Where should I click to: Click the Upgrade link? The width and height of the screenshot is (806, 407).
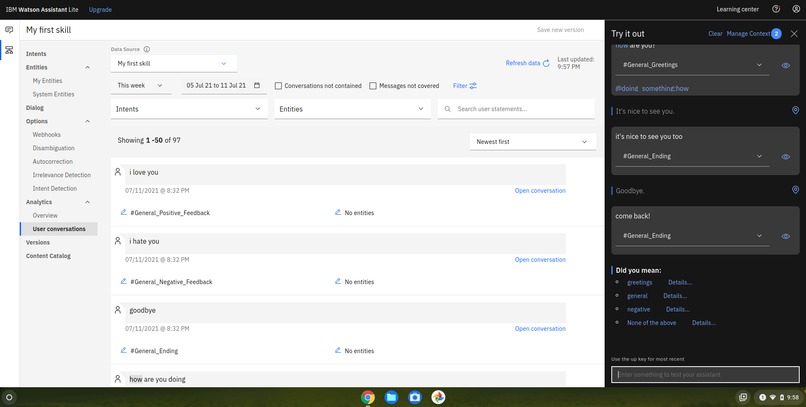[x=100, y=9]
